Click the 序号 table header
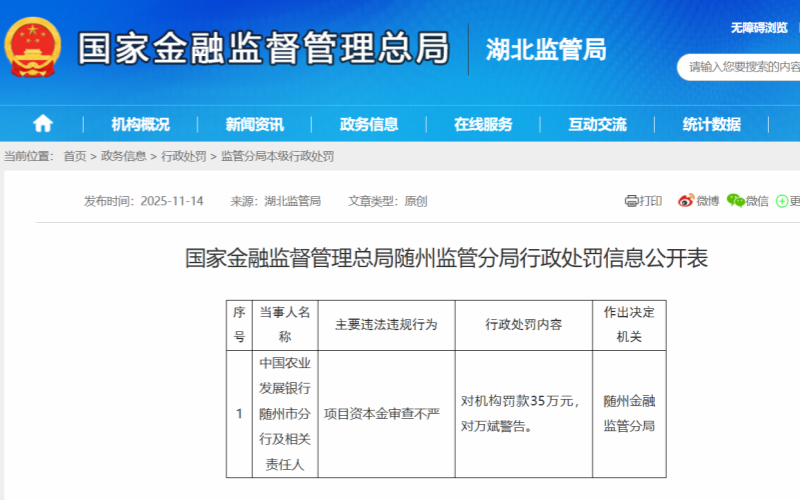Viewport: 800px width, 500px height. point(239,324)
